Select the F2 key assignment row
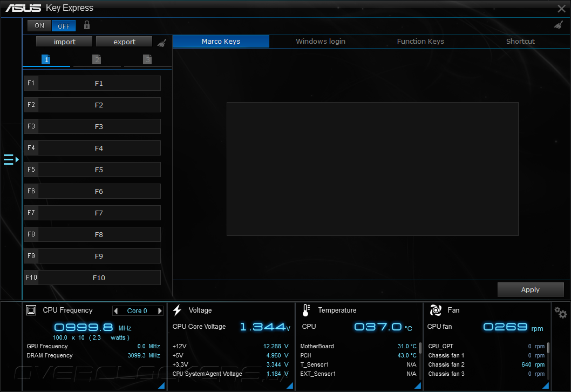Image resolution: width=571 pixels, height=392 pixels. click(92, 105)
